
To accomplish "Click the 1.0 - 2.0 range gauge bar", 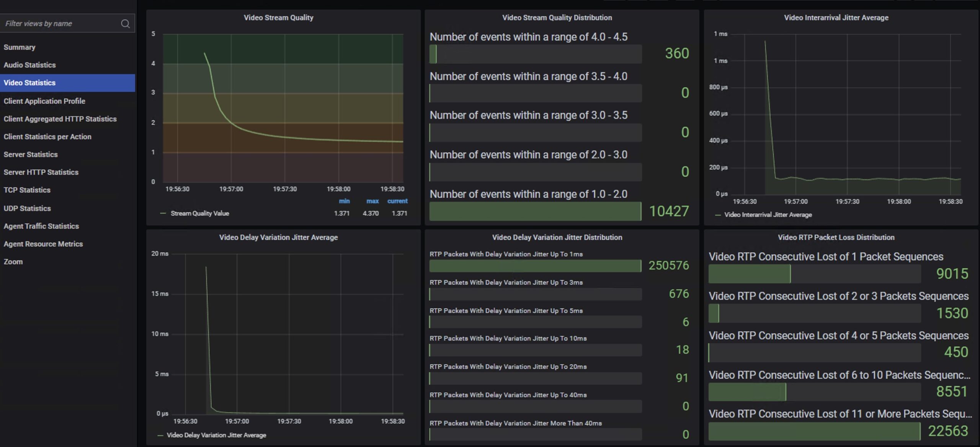I will 535,211.
